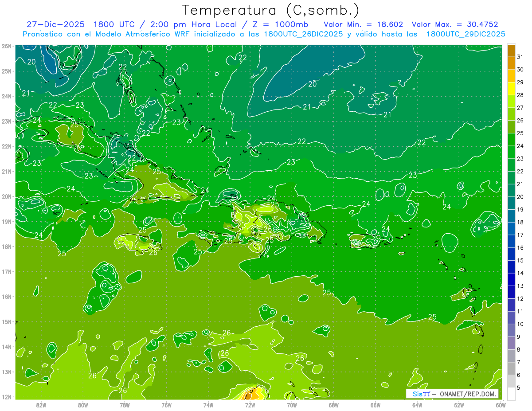Click the "18N" latitude label
Screen dimensions: 532x411
click(7, 247)
